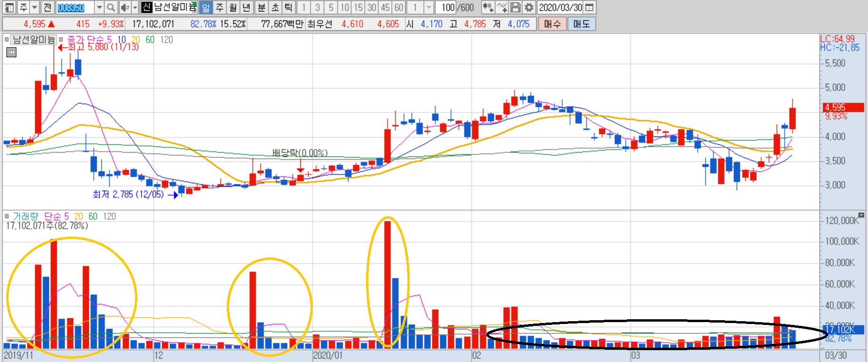Choose the 30 interval button
Viewport: 868px width, 362px height.
pyautogui.click(x=372, y=7)
